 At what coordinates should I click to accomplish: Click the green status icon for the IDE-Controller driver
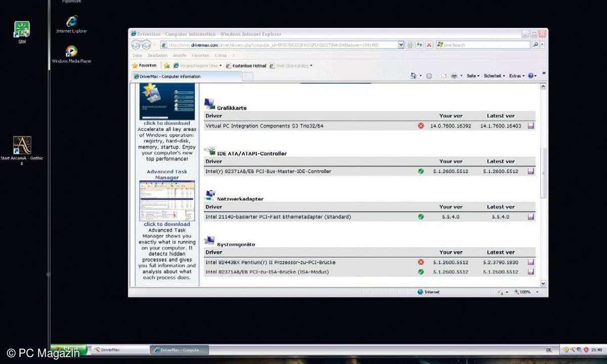[x=421, y=171]
